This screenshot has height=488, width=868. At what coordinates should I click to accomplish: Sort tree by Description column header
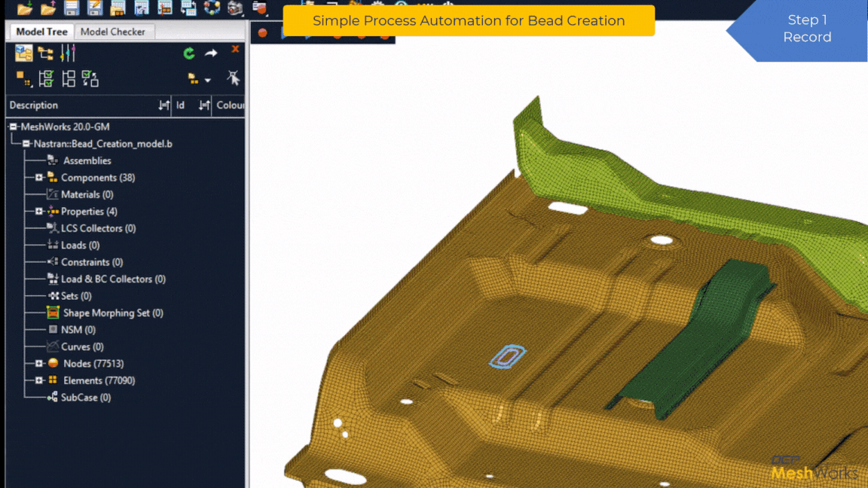click(34, 105)
